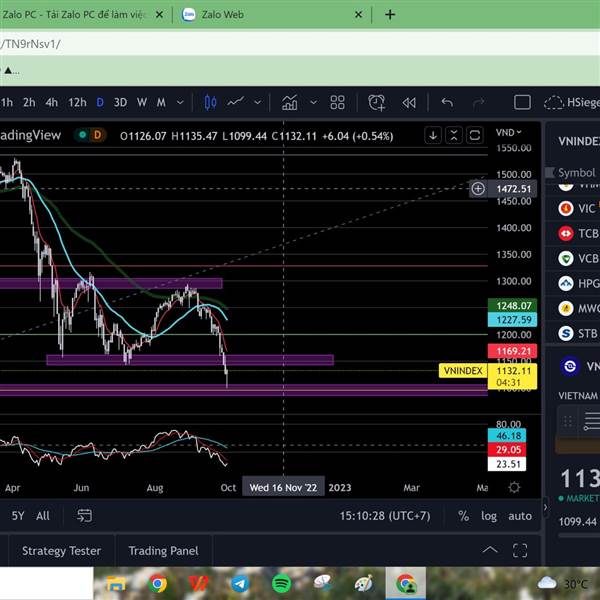Viewport: 600px width, 600px height.
Task: Open the indicator templates grid icon
Action: pyautogui.click(x=338, y=103)
